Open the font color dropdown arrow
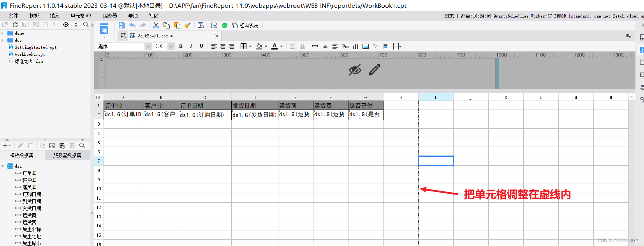The width and height of the screenshot is (644, 246). coord(282,46)
